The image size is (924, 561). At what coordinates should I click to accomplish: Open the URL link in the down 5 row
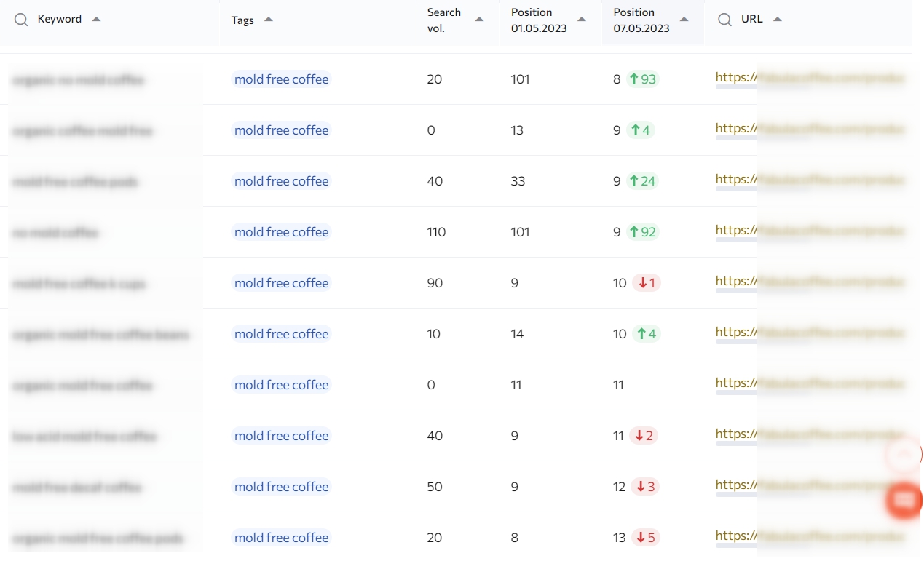(810, 536)
